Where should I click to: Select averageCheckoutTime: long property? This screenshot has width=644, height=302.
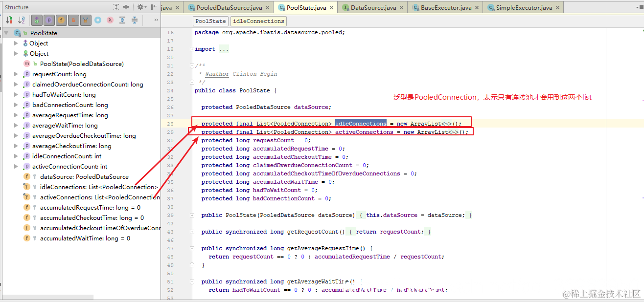[x=72, y=146]
